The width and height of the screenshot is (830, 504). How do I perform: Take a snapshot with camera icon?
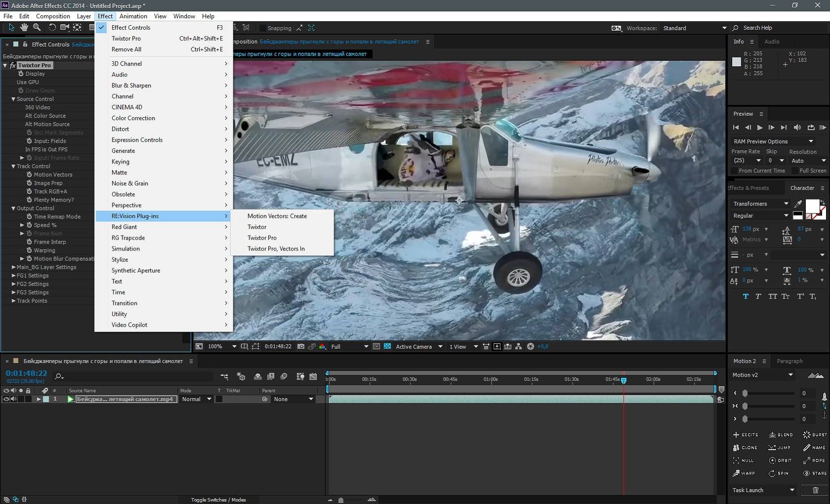pos(301,346)
